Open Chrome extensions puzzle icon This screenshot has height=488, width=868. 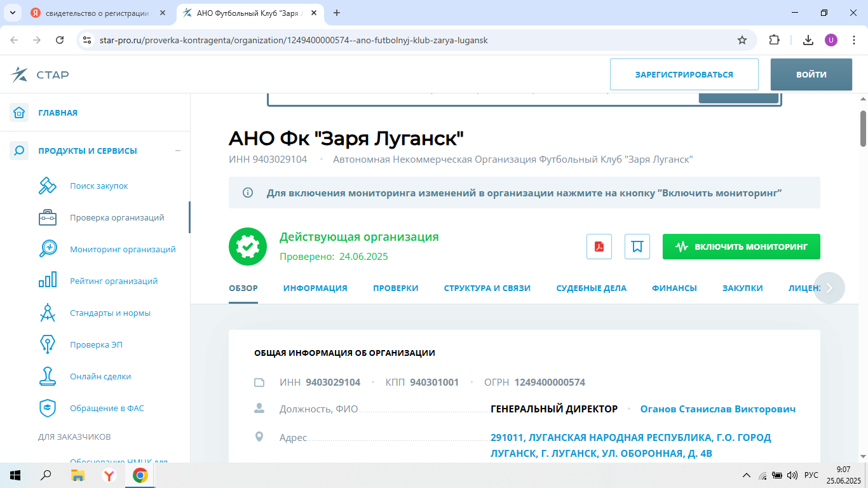[x=774, y=40]
